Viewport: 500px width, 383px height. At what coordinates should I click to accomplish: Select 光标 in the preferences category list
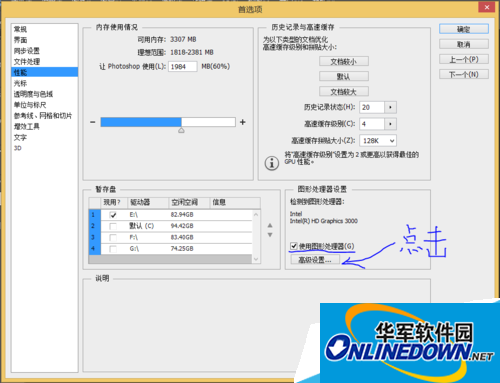click(20, 83)
